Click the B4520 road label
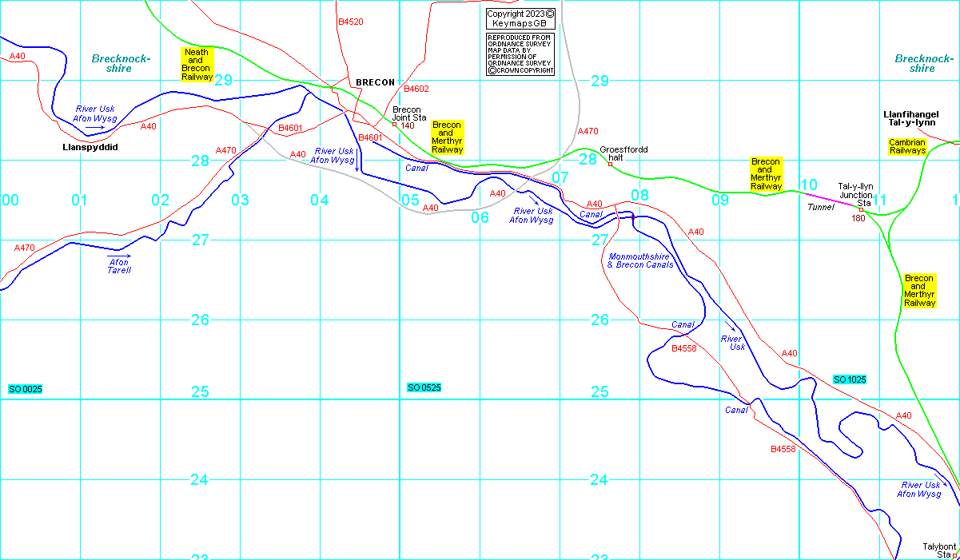The height and width of the screenshot is (560, 960). pyautogui.click(x=350, y=22)
